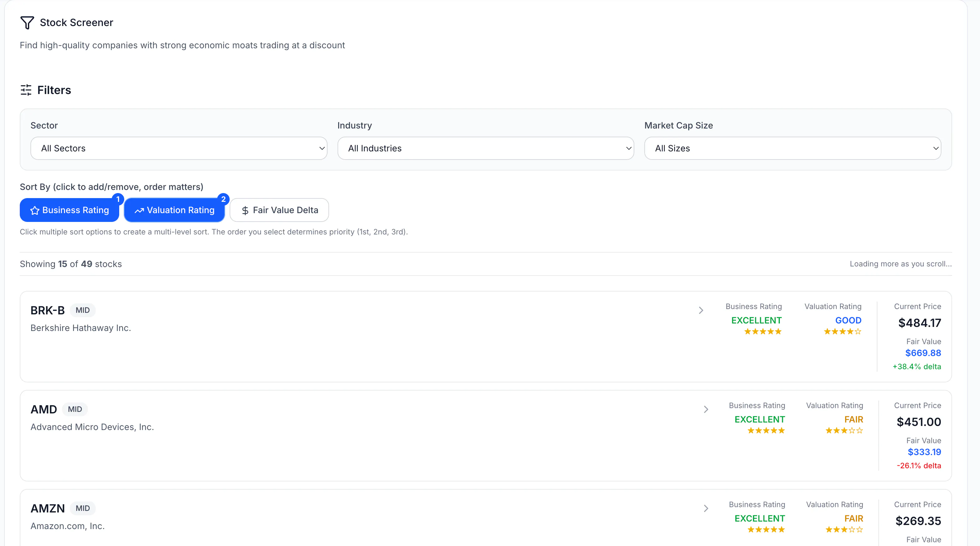Click AMD five-star business rating stars

[766, 431]
